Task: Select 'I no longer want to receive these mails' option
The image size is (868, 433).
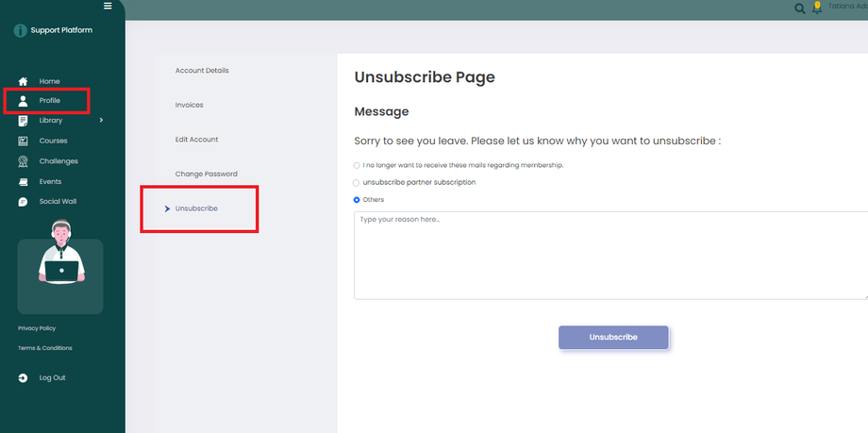Action: coord(357,165)
